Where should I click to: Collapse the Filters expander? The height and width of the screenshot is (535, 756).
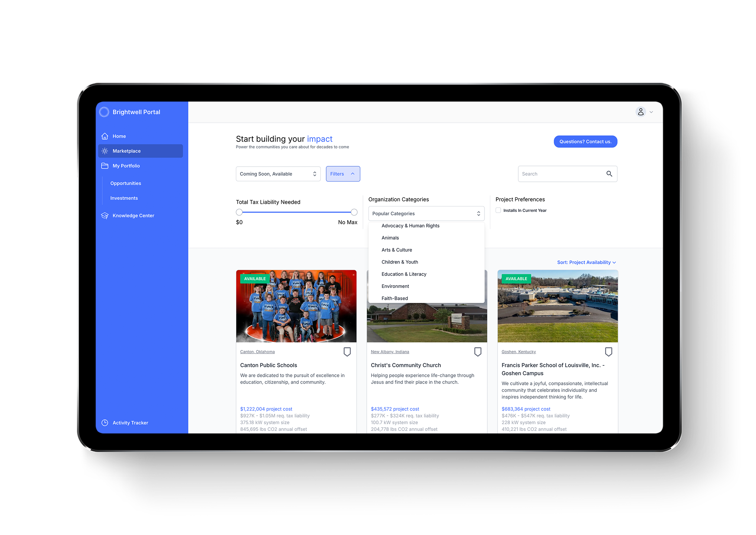343,174
